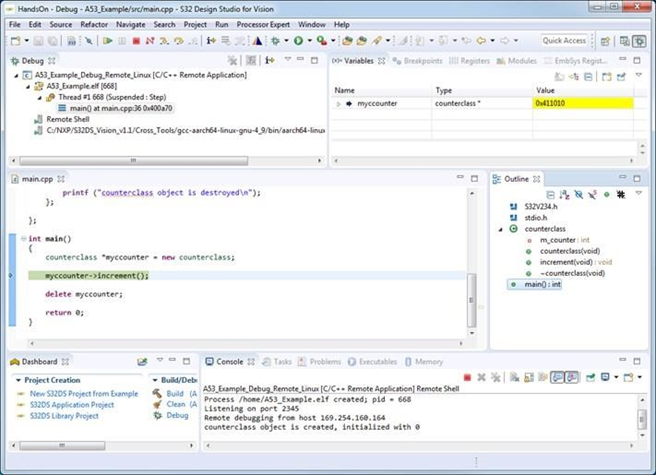This screenshot has height=475, width=656.
Task: Click Pin Console icon
Action: [x=590, y=377]
